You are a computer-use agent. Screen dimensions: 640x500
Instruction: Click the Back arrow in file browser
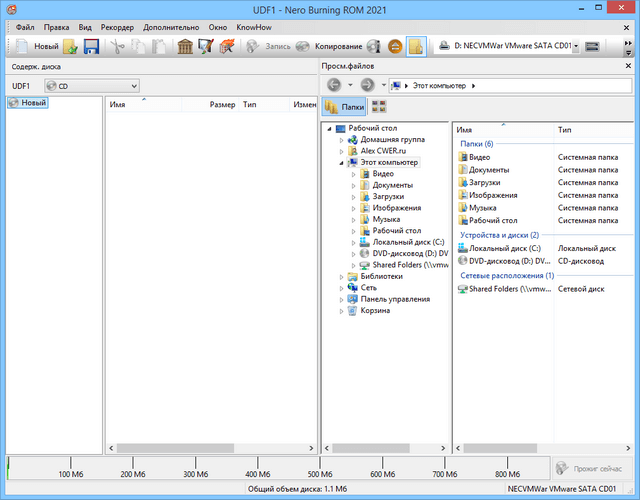coord(334,85)
